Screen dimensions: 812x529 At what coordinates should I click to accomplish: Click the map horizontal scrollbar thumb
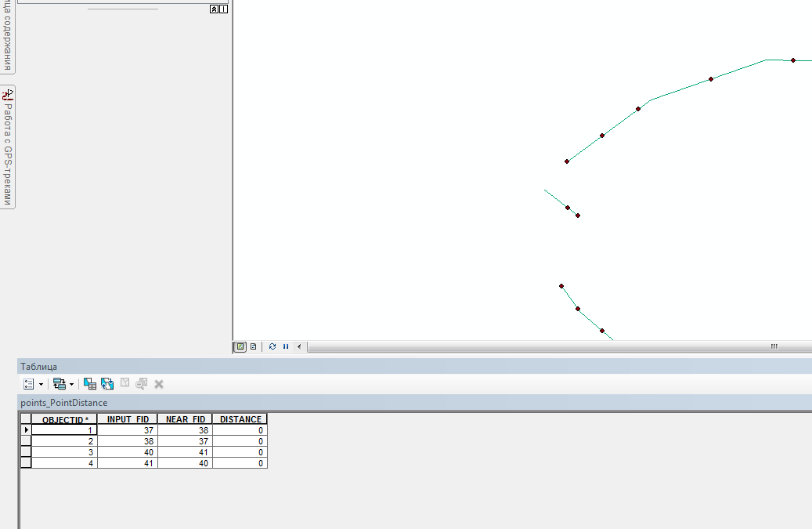pyautogui.click(x=559, y=346)
